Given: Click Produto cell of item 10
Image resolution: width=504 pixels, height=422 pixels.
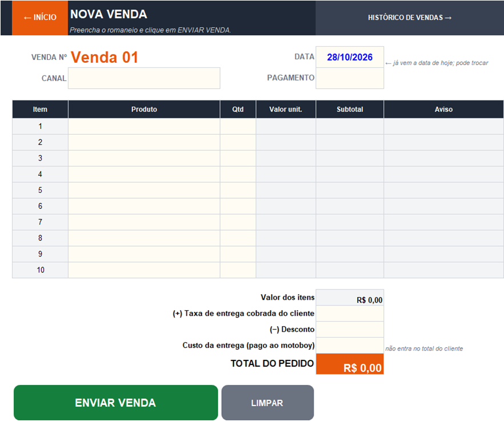Looking at the screenshot, I should click(144, 270).
